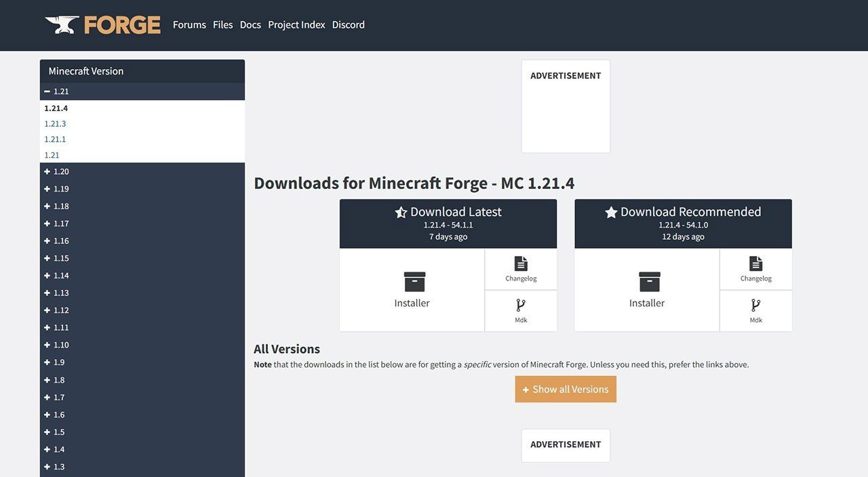Expand the 1.7 version group
Screen dimensions: 868x477
tap(142, 397)
